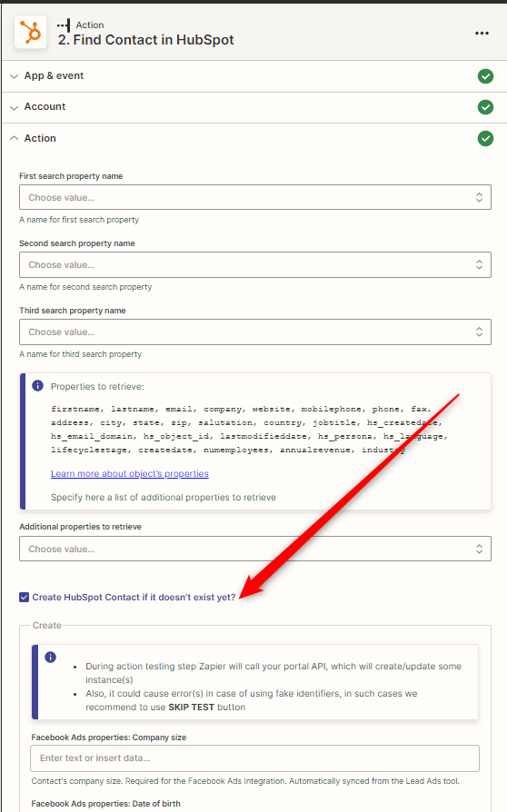Click the App & event green checkmark
The height and width of the screenshot is (812, 507).
click(x=485, y=76)
